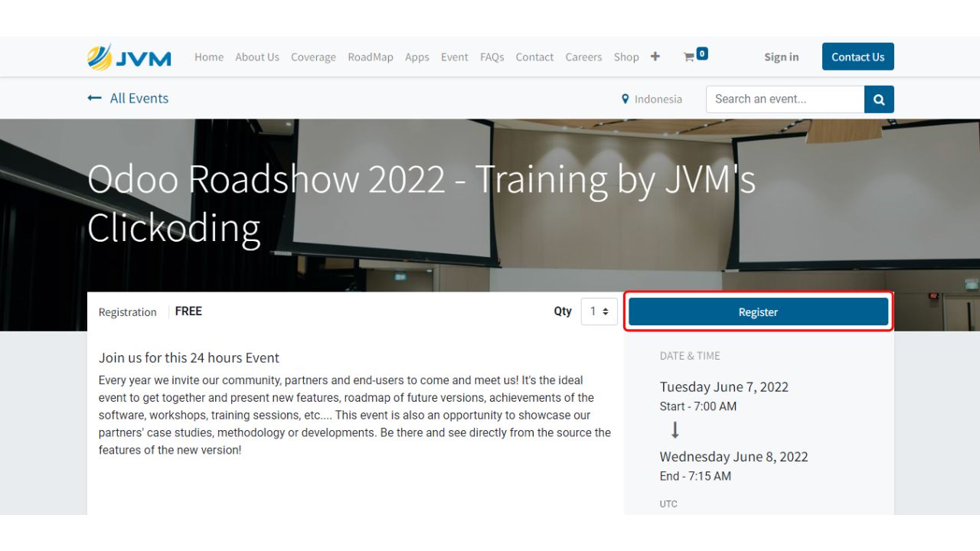Click the FREE registration label

point(188,311)
